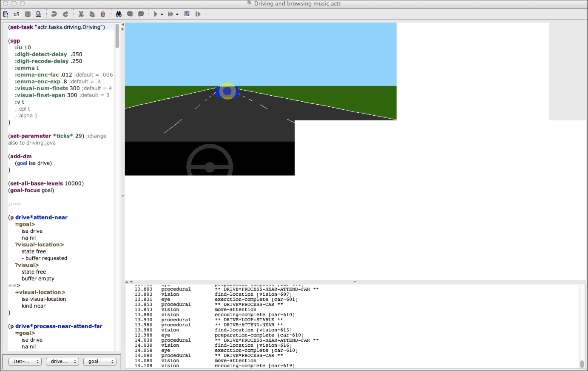
Task: Click the set-task "actr.tasks.driving.Driving" line
Action: [57, 27]
